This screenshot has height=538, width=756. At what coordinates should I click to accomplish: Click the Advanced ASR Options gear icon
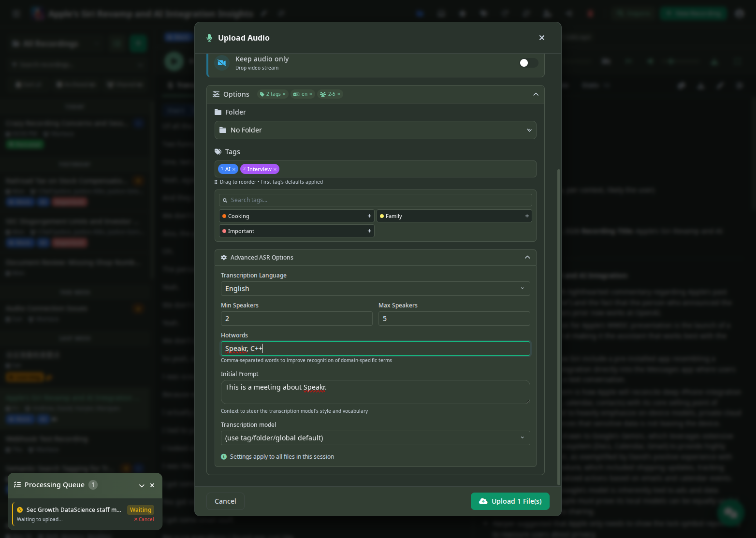(x=224, y=258)
